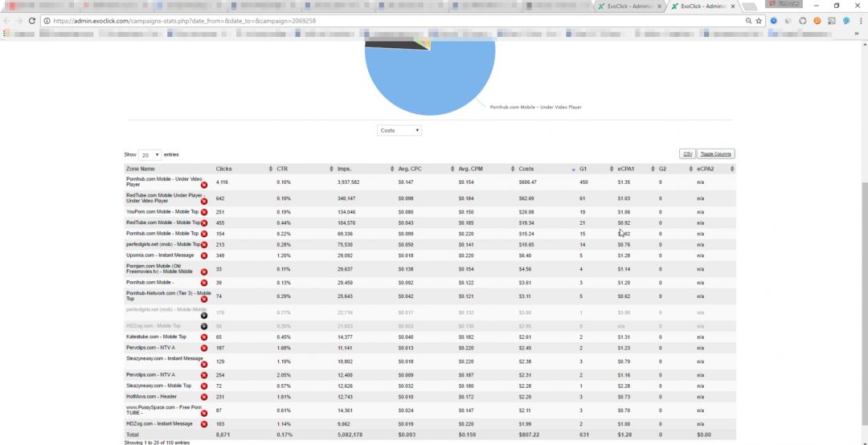Screen dimensions: 868x445
Task: Block the Pervclips.com NTV A zone with 254 clicks
Action: coord(203,375)
